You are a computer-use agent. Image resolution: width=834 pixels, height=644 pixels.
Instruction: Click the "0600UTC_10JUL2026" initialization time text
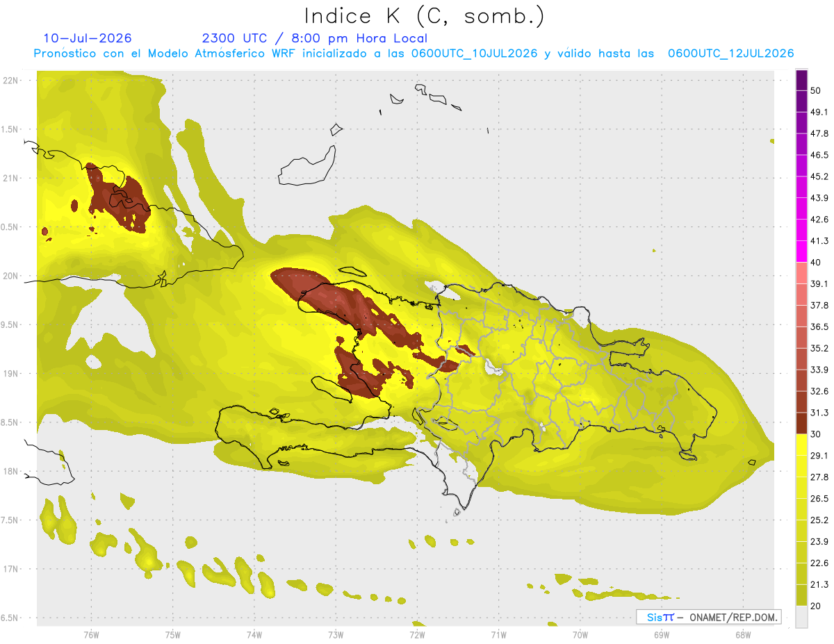[x=474, y=53]
